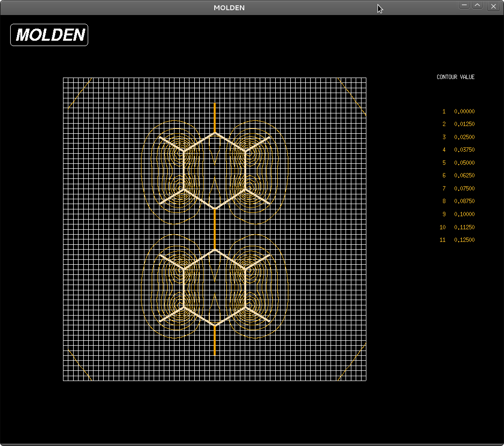Minimize the MOLDEN window
The height and width of the screenshot is (446, 504).
click(464, 5)
